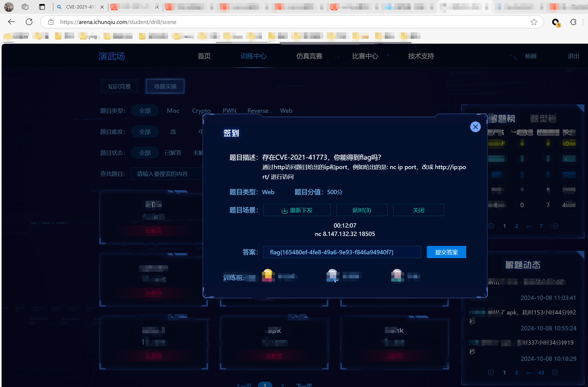Click the username 杨丽
The image size is (588, 387).
[531, 56]
